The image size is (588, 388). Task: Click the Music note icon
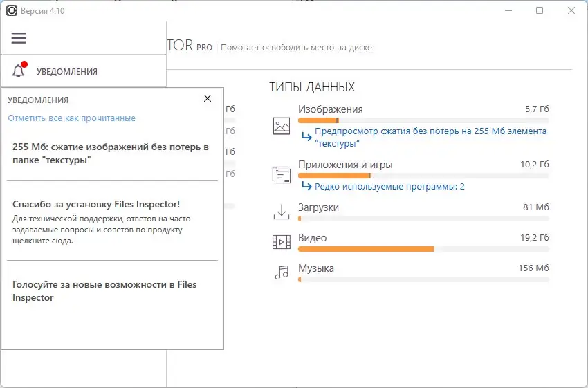[281, 272]
